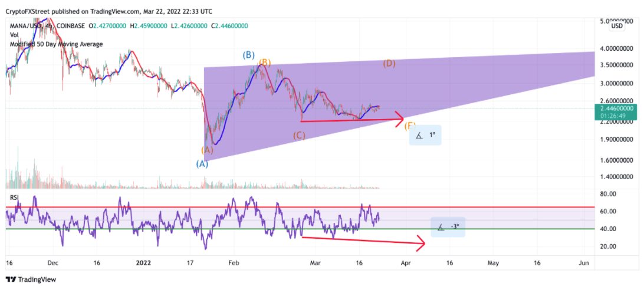Click the USD currency label
Screen dimensions: 644x290
pos(617,27)
